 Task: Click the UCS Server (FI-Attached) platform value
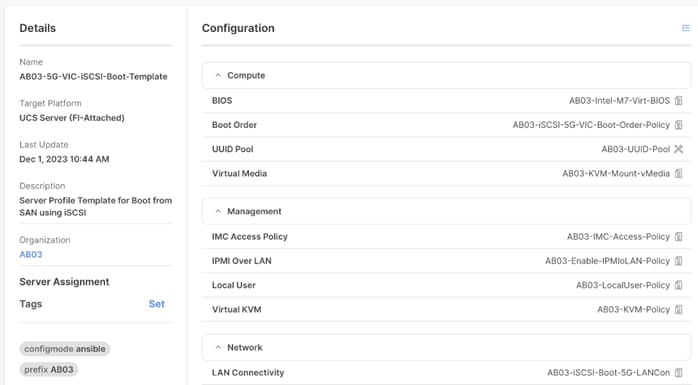[72, 118]
